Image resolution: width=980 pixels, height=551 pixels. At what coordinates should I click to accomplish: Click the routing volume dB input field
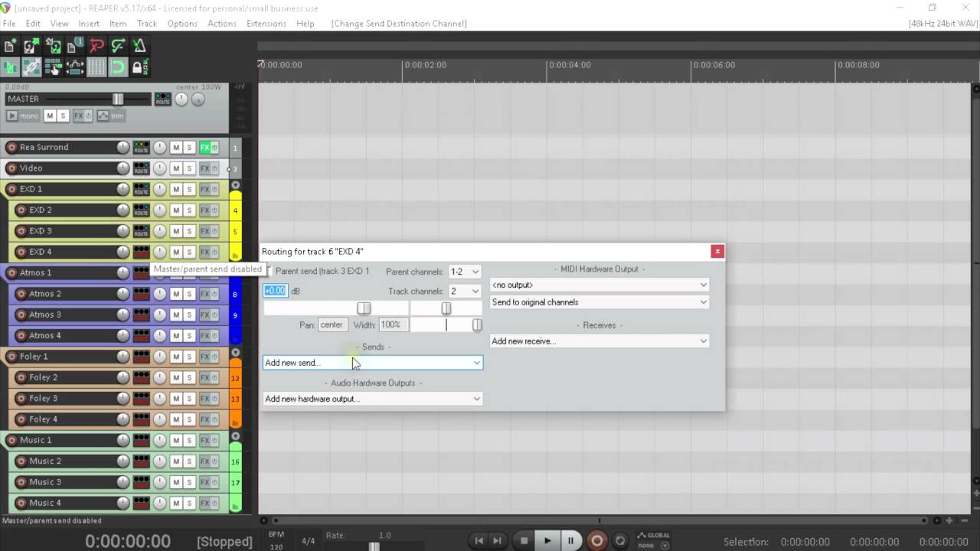click(x=275, y=291)
